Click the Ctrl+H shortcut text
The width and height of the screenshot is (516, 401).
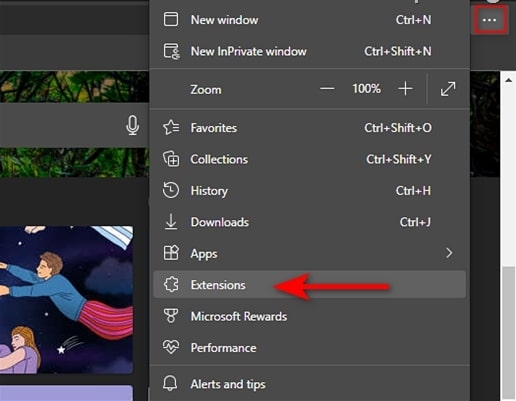(413, 191)
